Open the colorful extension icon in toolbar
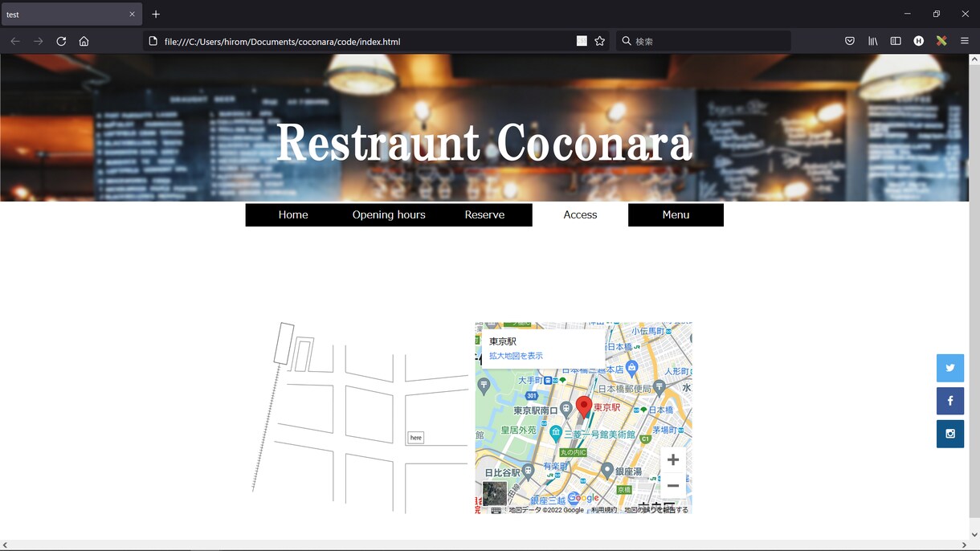 pos(941,41)
